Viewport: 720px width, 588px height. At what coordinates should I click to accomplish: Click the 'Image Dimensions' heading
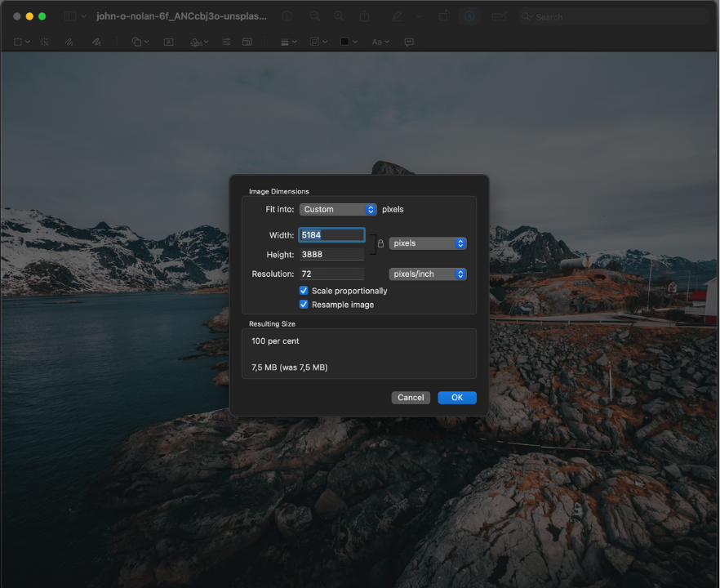tap(278, 192)
